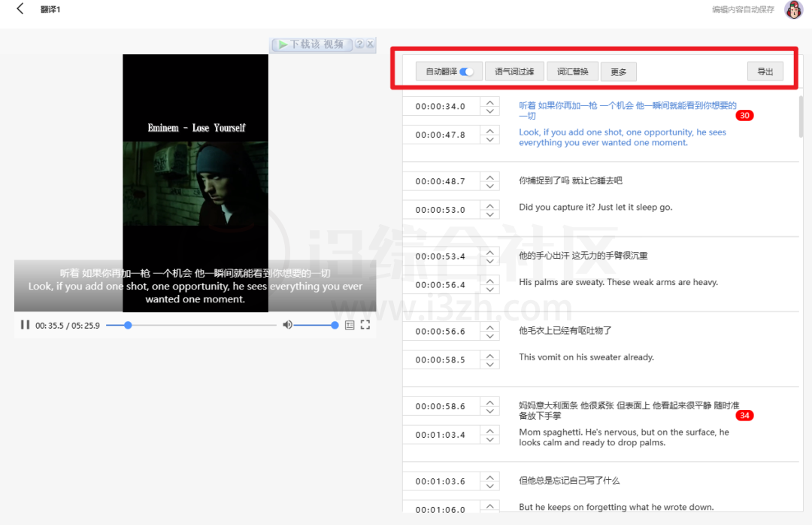Click the red 30 character-count badge

[x=744, y=116]
